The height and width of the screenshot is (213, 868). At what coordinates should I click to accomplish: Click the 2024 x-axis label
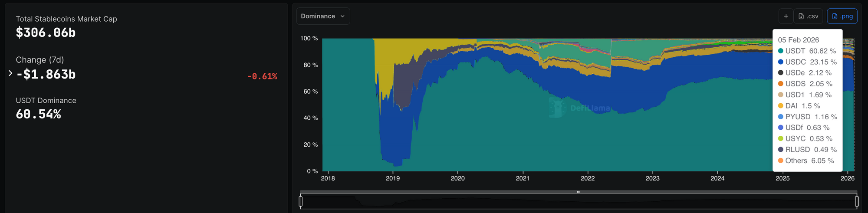click(x=717, y=178)
